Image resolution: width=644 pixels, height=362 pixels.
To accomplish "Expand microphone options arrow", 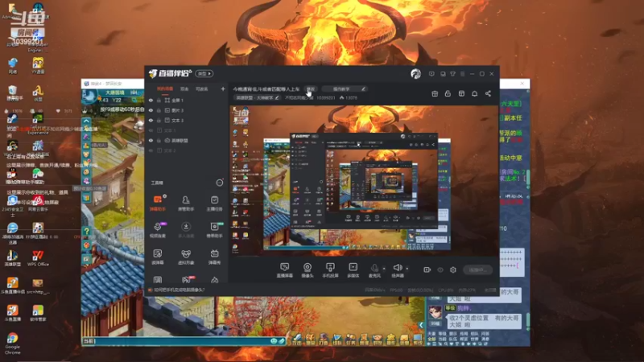I will [x=384, y=269].
